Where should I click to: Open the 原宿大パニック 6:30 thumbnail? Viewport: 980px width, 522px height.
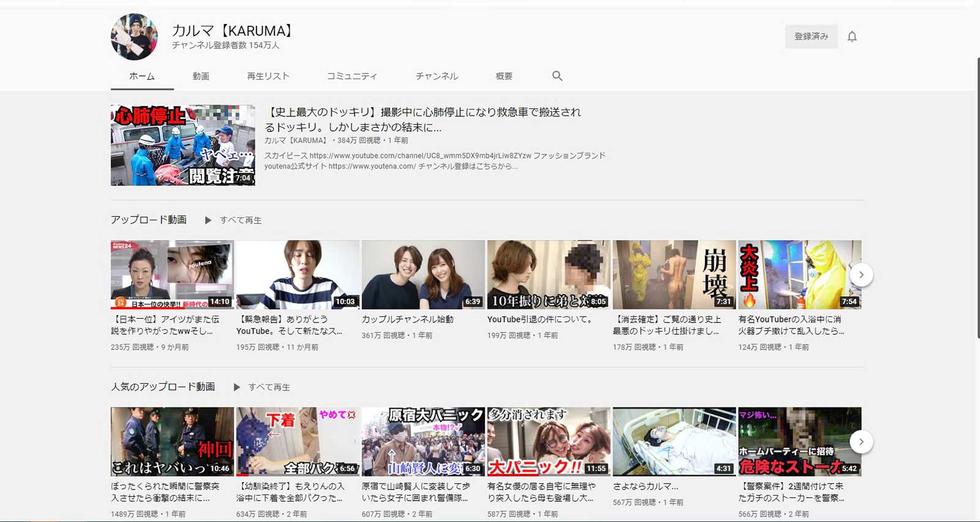click(423, 441)
